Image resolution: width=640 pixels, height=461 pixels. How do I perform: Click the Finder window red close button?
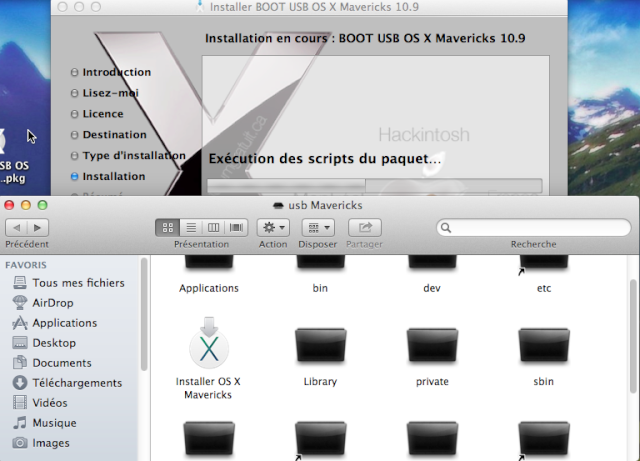9,205
